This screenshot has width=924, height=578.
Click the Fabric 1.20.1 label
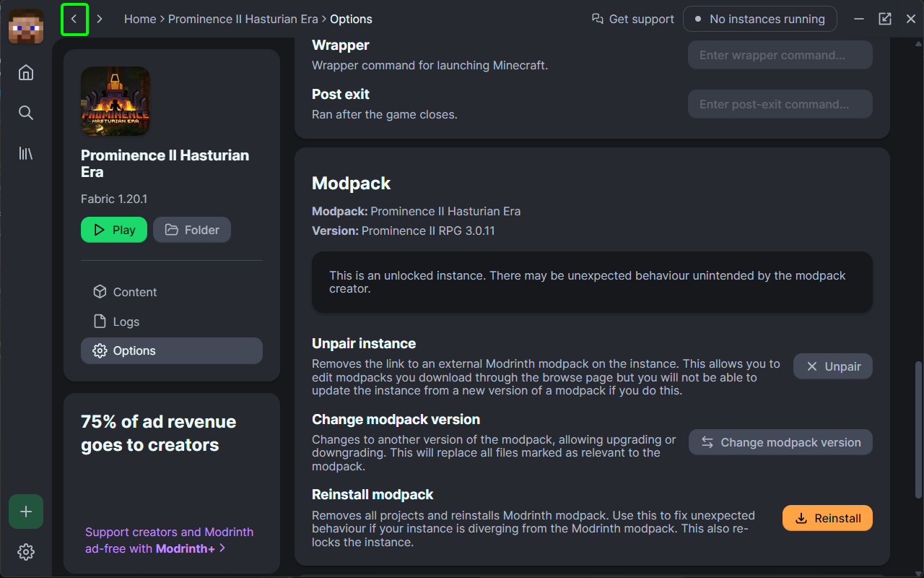click(114, 199)
